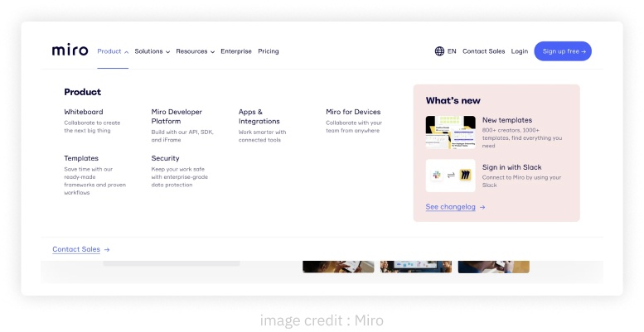Click the Sign up free button

pyautogui.click(x=563, y=51)
